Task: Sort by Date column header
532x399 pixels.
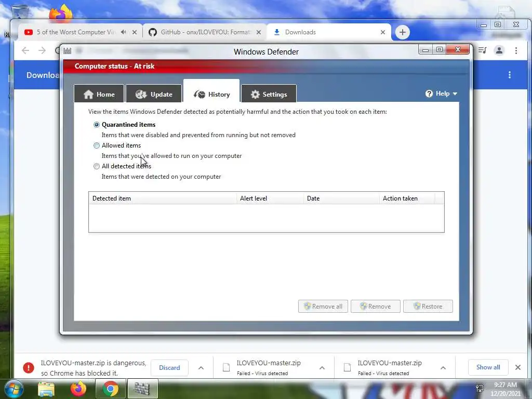Action: coord(341,198)
